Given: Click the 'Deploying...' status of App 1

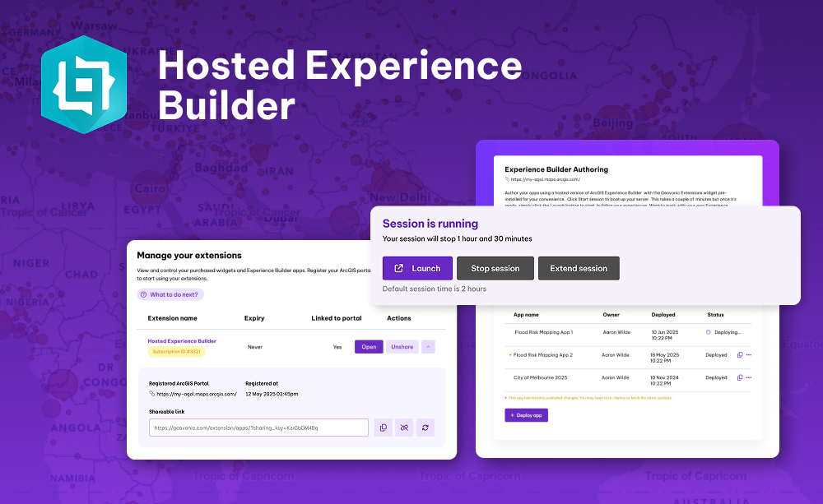Looking at the screenshot, I should (x=728, y=332).
